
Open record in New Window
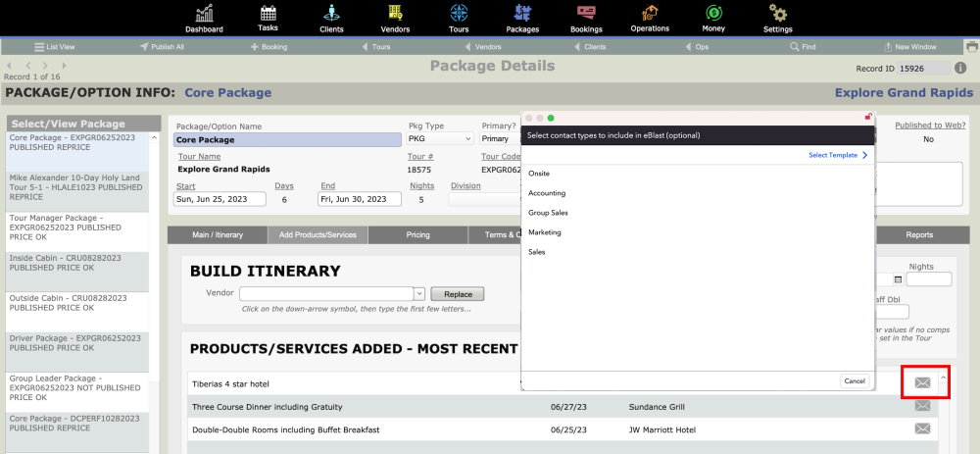click(910, 47)
